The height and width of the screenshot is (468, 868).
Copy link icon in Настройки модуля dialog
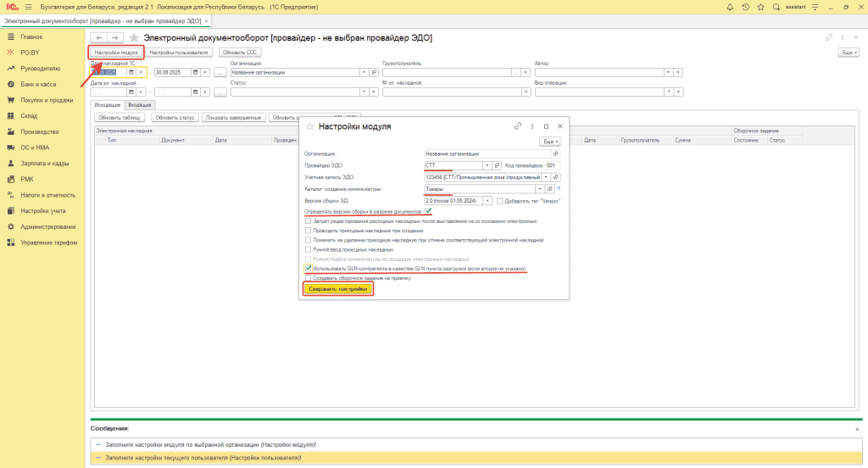(517, 125)
